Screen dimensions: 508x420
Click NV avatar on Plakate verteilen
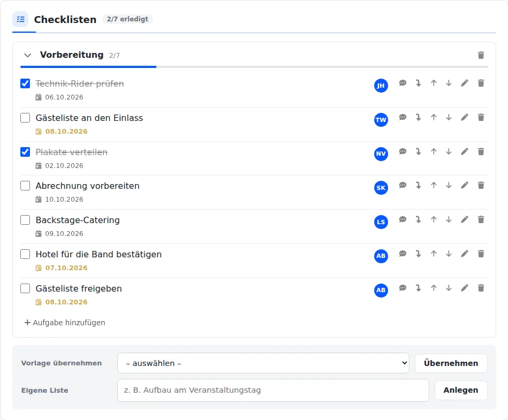[x=381, y=154]
